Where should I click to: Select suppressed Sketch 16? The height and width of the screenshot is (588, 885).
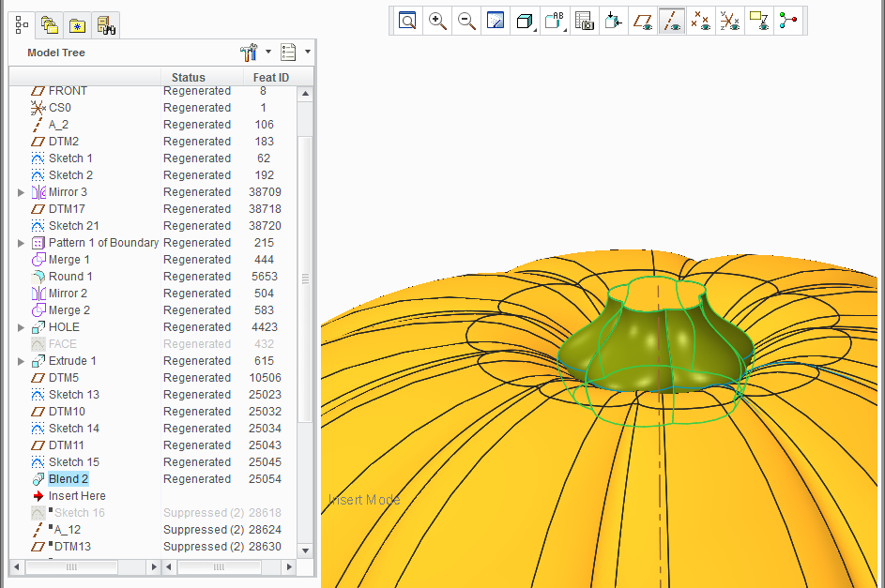[x=80, y=514]
